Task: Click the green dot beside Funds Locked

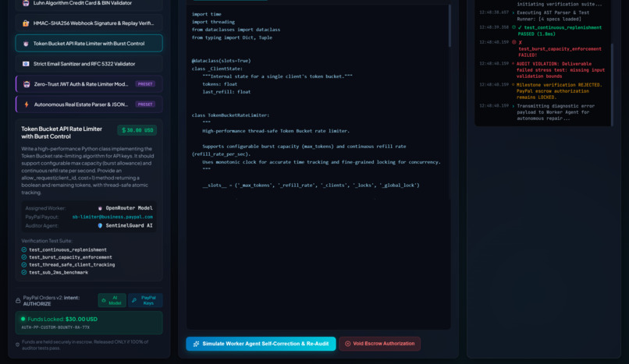Action: pyautogui.click(x=23, y=319)
